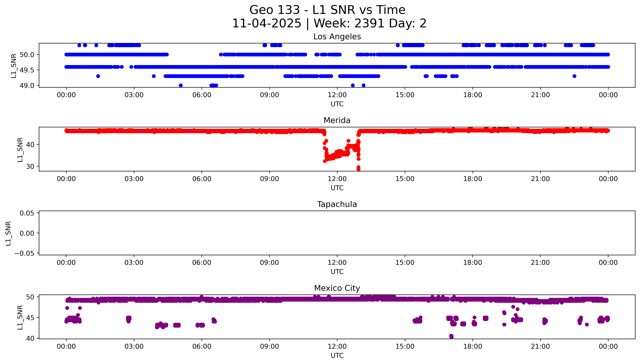Click the 40 y-axis label in the Mexico City plot
The height and width of the screenshot is (364, 640).
pos(30,339)
